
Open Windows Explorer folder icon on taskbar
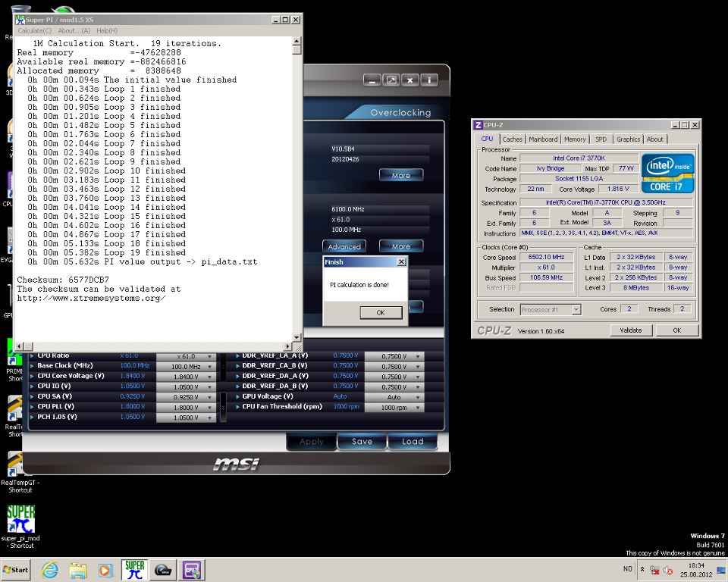[x=78, y=570]
